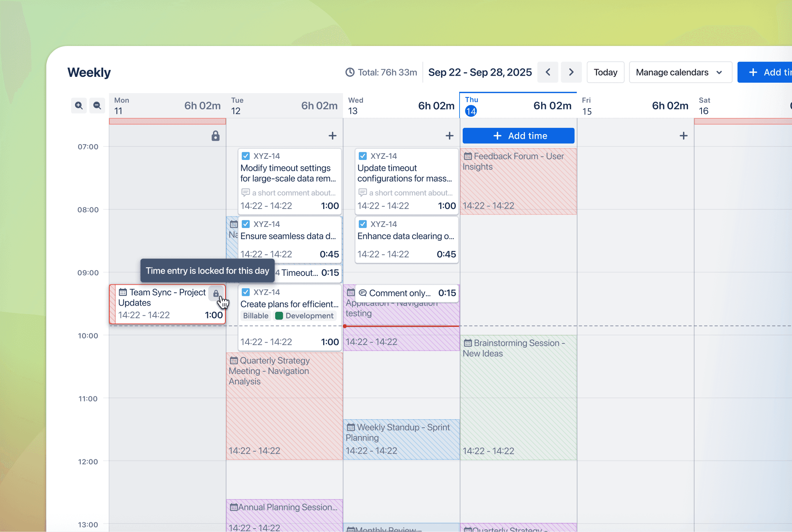Go to the previous week with left chevron
Image resolution: width=792 pixels, height=532 pixels.
[548, 72]
